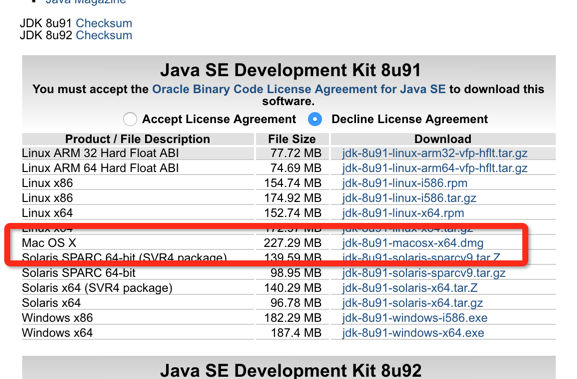Click Linux ARM 32 Hard Float ABI row label

(x=100, y=153)
